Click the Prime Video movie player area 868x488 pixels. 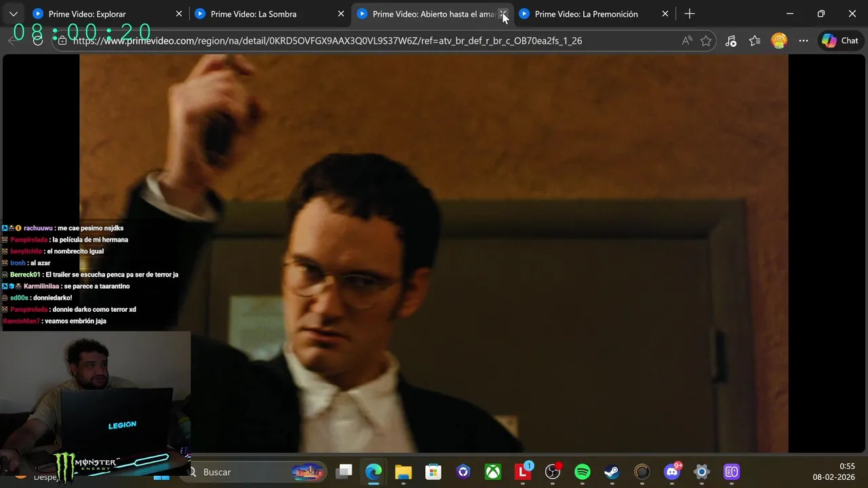pos(434,253)
